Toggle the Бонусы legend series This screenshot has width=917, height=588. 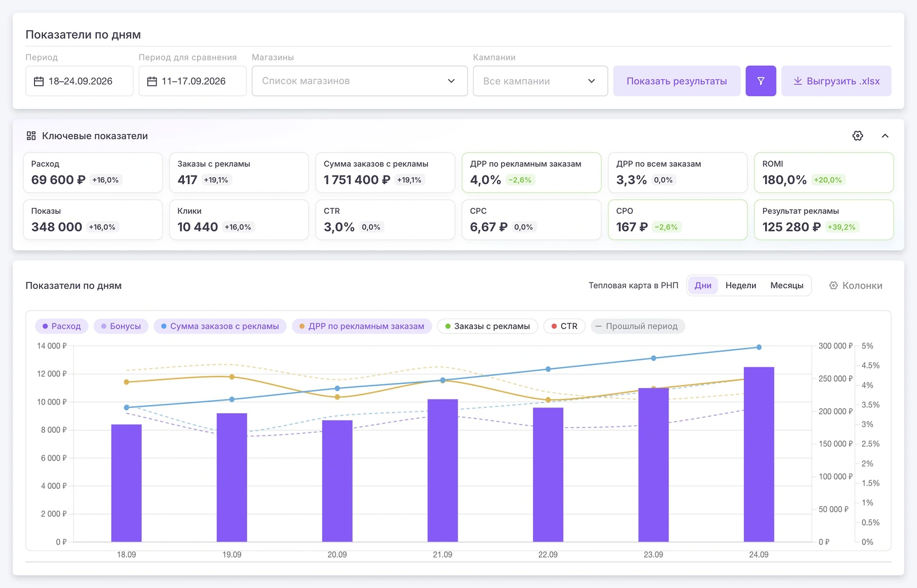coord(121,326)
